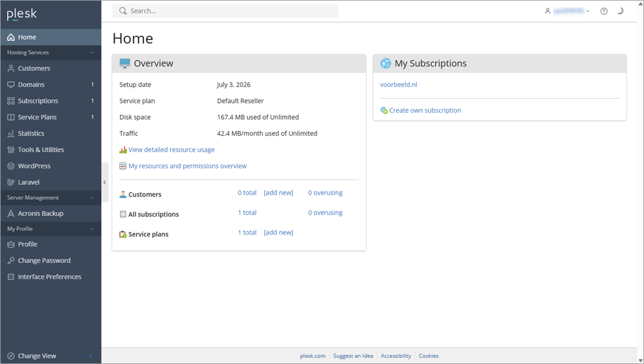Click the resource usage chart icon
644x364 pixels.
coord(123,150)
